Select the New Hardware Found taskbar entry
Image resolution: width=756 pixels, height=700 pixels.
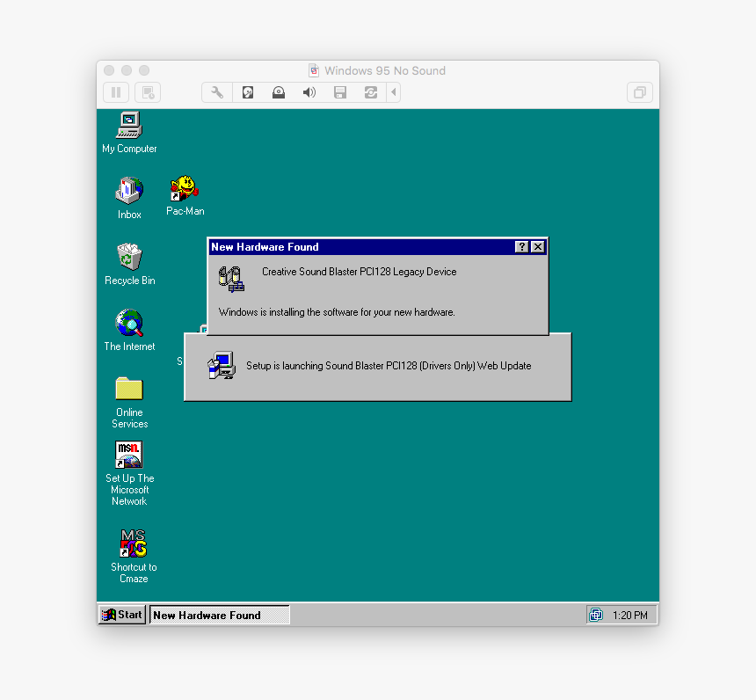point(218,614)
